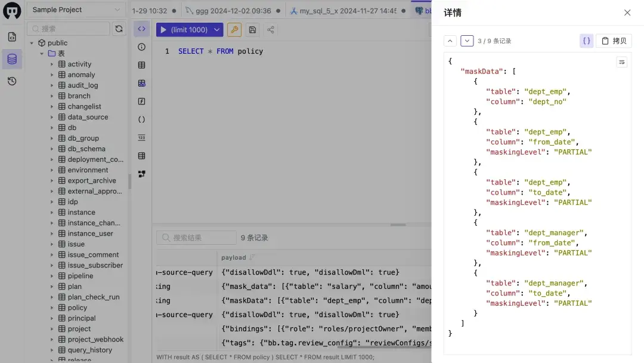This screenshot has height=363, width=644.
Task: Toggle word wrap in detail view
Action: pyautogui.click(x=621, y=62)
